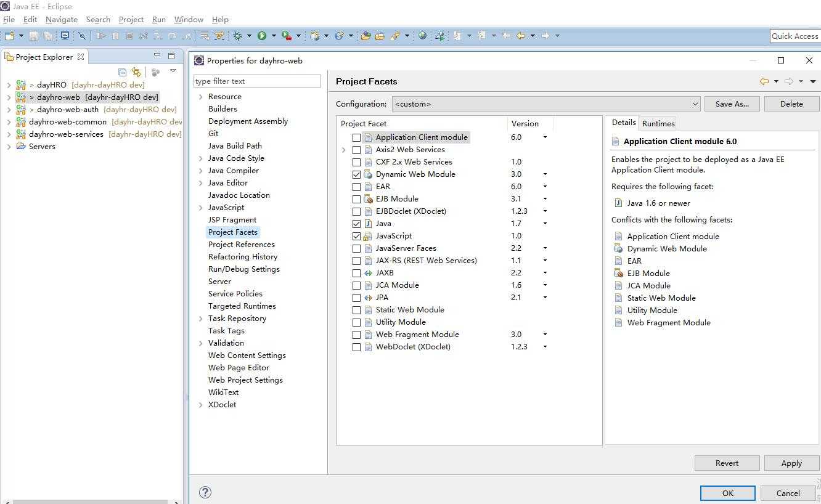Click OK in the Properties dialog

728,493
